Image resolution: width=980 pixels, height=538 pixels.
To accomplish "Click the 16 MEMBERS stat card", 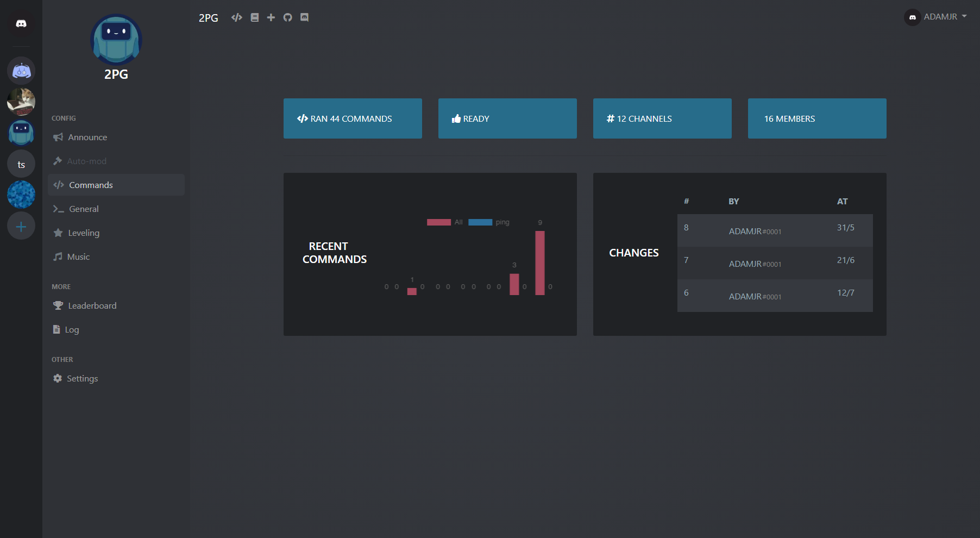I will coord(816,118).
